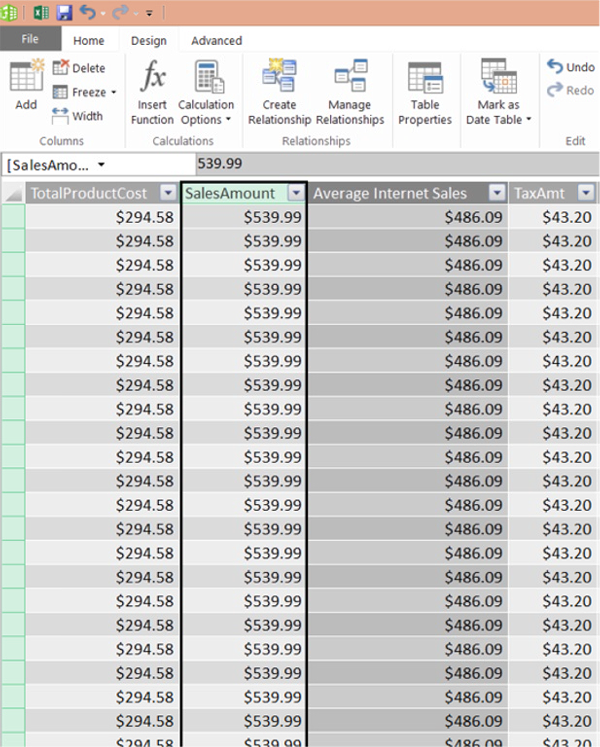Open Manage Relationships

pos(350,92)
